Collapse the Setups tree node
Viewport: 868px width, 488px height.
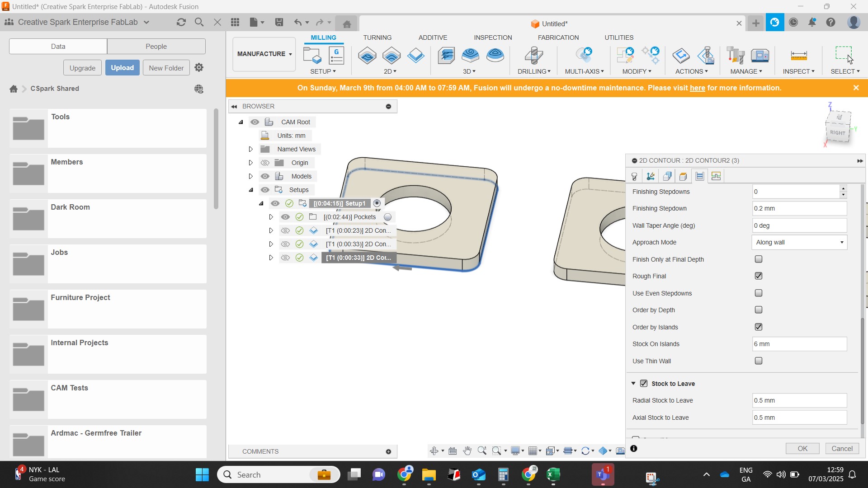tap(251, 190)
